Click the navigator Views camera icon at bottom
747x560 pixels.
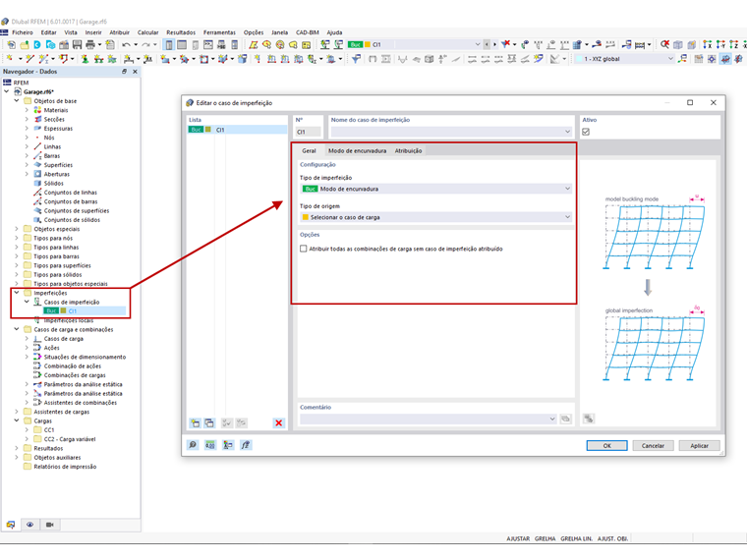49,525
